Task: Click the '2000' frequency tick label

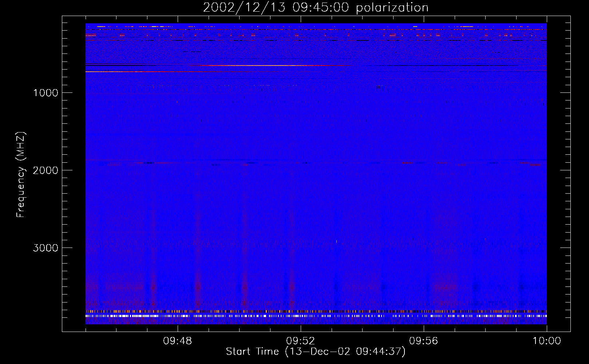Action: (x=46, y=170)
